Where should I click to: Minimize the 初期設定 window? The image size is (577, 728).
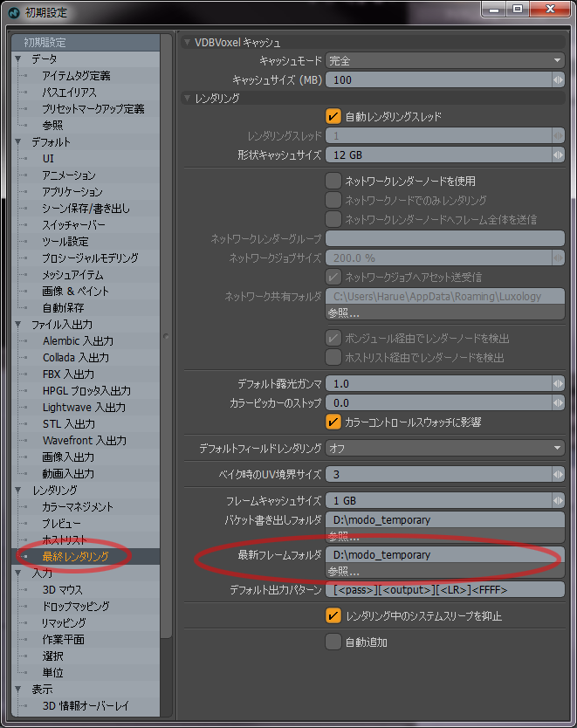[x=494, y=9]
